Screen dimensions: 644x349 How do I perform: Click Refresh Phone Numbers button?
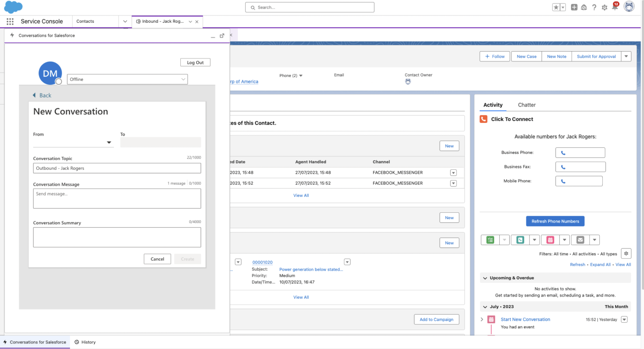click(555, 221)
